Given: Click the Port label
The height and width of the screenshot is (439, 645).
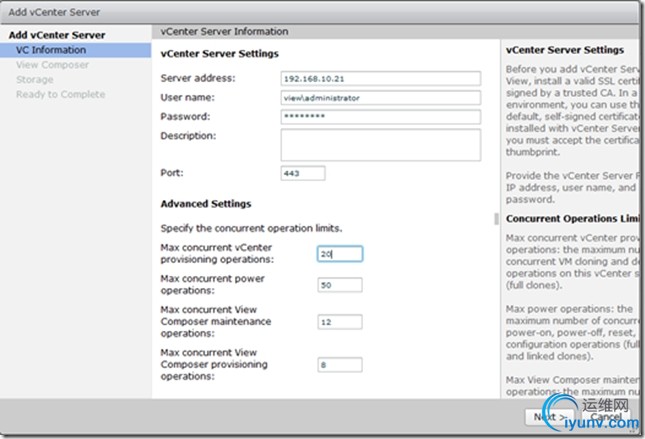Looking at the screenshot, I should (x=172, y=173).
